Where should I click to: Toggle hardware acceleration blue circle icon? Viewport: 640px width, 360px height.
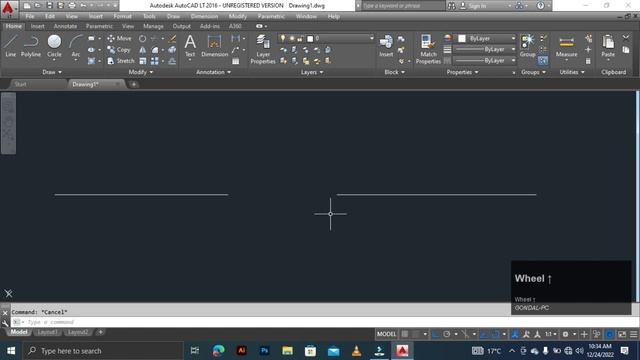(609, 334)
